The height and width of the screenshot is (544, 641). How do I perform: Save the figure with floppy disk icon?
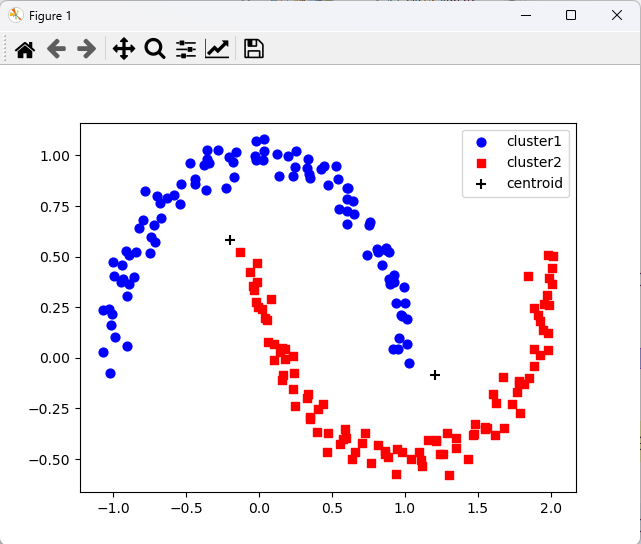point(254,49)
